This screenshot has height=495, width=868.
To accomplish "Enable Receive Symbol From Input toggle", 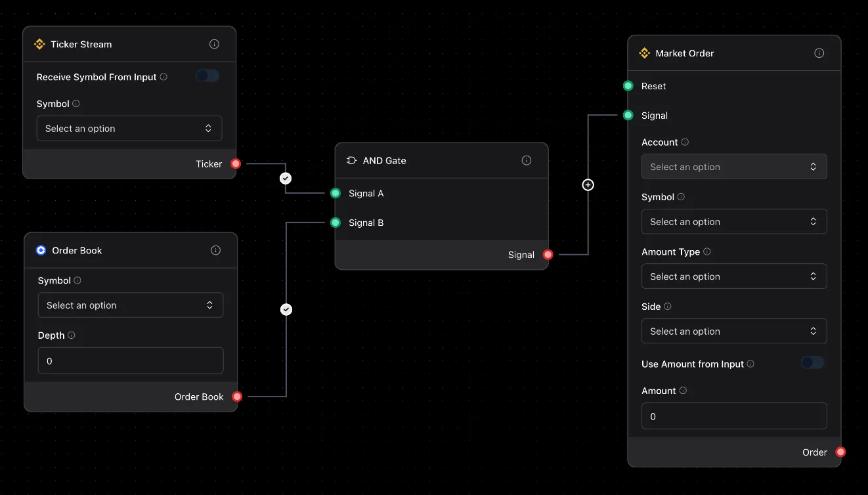I will [207, 75].
